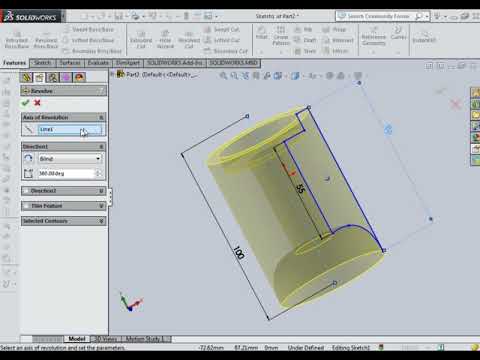Click the Boundary Cut button
Viewport: 480px width, 360px height.
[226, 51]
